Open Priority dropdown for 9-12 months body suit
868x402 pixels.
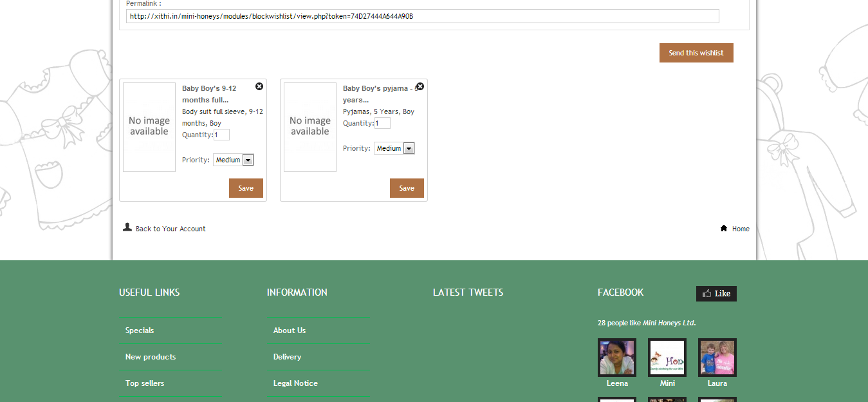[234, 160]
